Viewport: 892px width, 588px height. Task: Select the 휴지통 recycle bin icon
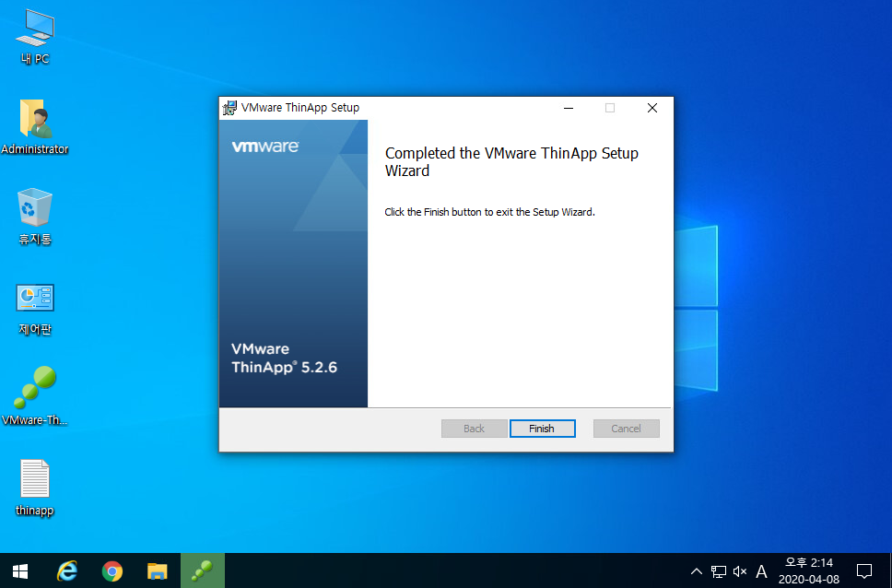pos(35,217)
